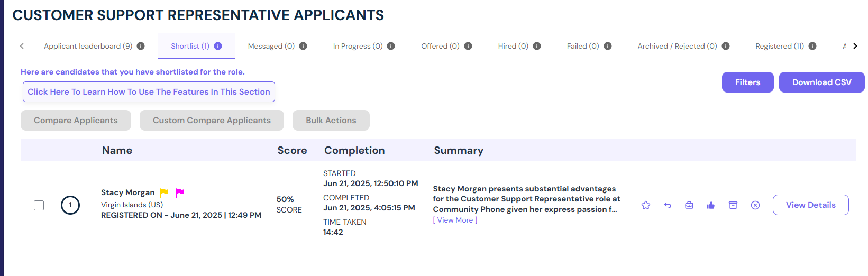
Task: Open the Filters button
Action: point(748,82)
